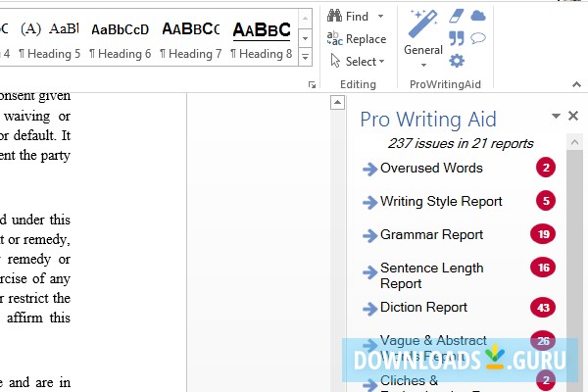
Task: Click the Diction Report arrow icon
Action: click(369, 309)
